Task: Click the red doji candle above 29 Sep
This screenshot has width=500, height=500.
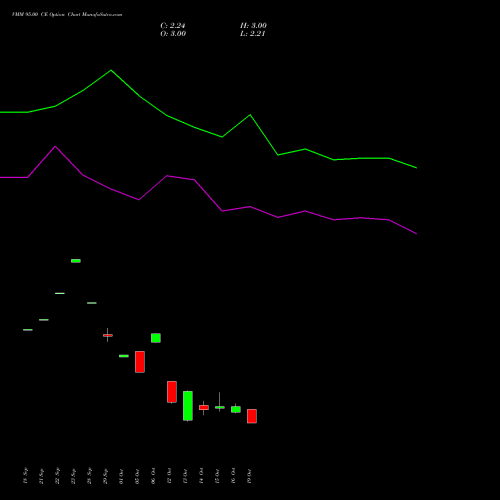Action: click(108, 335)
